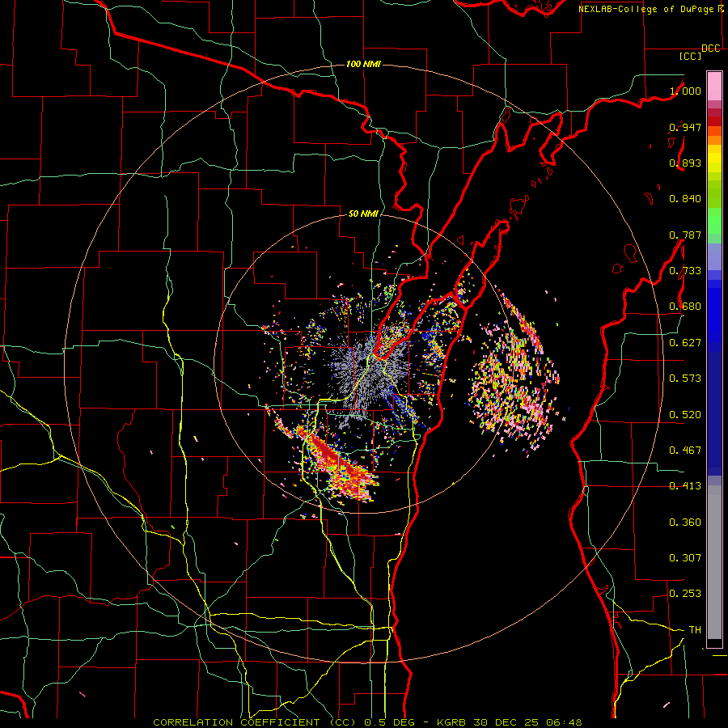The image size is (728, 728).
Task: Click the 0.947 value on the color scale
Action: pos(685,127)
